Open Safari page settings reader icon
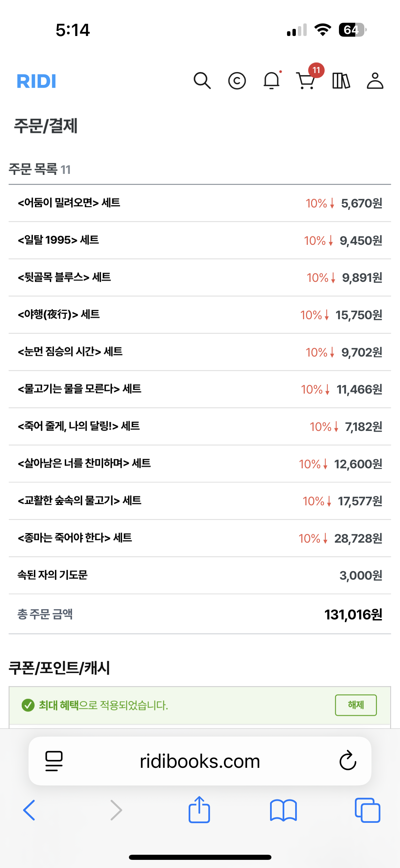This screenshot has width=400, height=868. tap(54, 761)
